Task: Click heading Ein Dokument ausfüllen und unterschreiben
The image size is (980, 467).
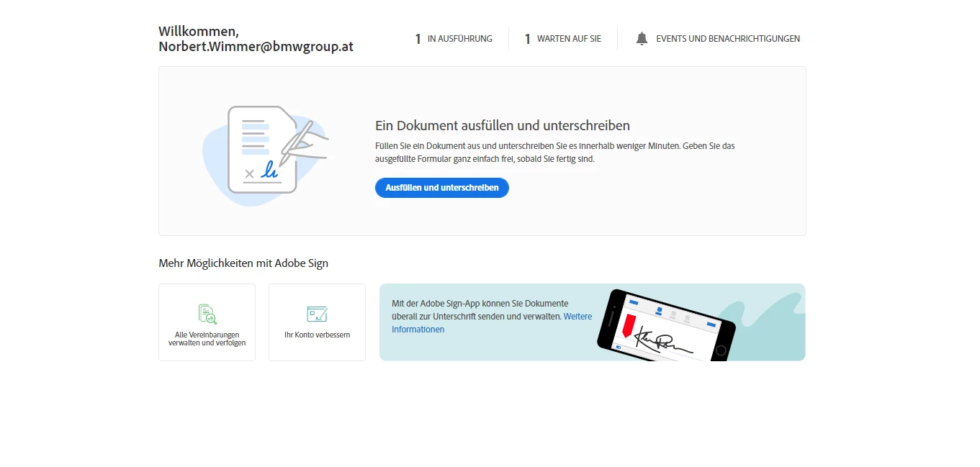Action: (503, 126)
